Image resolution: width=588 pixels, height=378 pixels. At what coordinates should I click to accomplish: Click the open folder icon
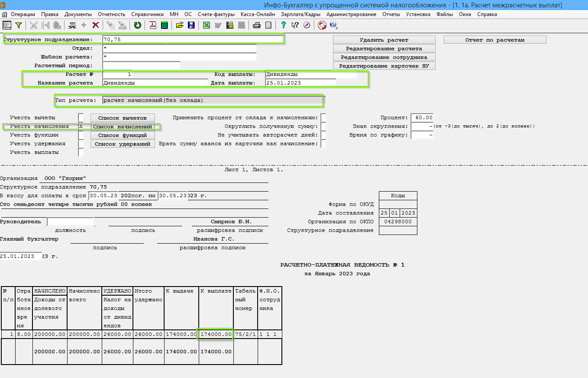tap(180, 25)
